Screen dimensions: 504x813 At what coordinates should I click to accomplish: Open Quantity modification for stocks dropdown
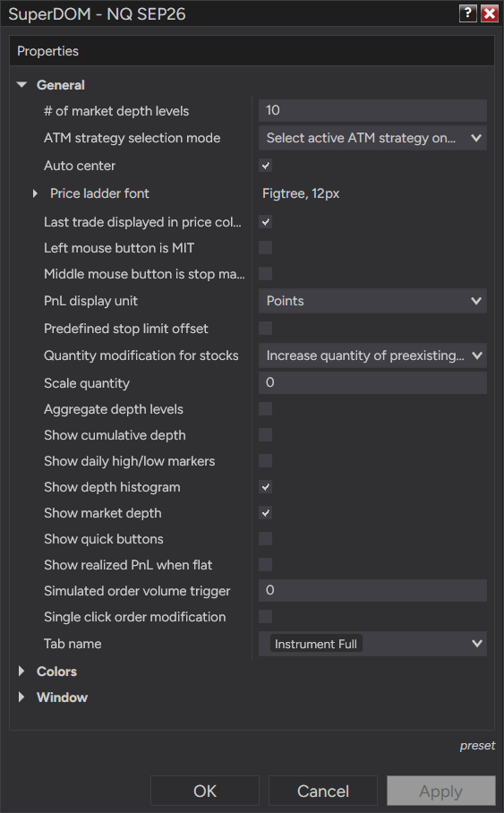tap(372, 355)
